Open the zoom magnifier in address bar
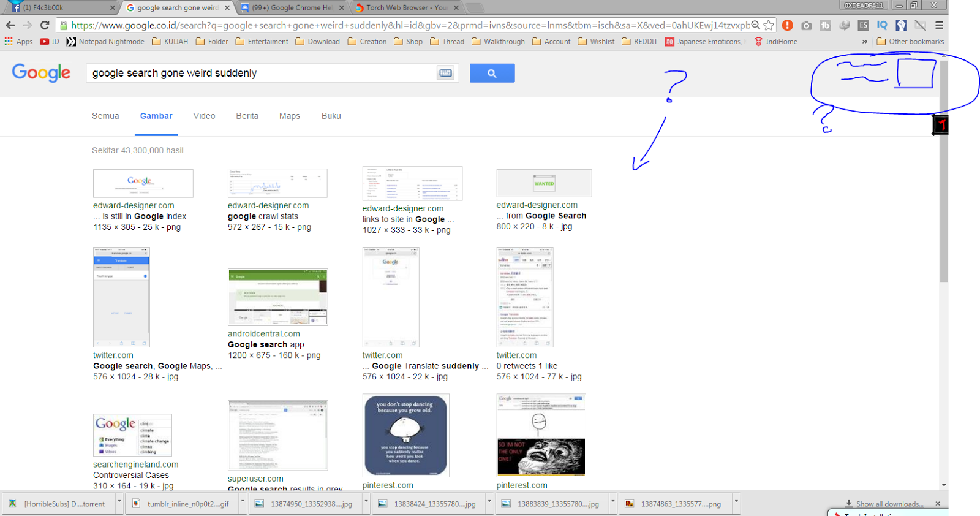 (756, 25)
